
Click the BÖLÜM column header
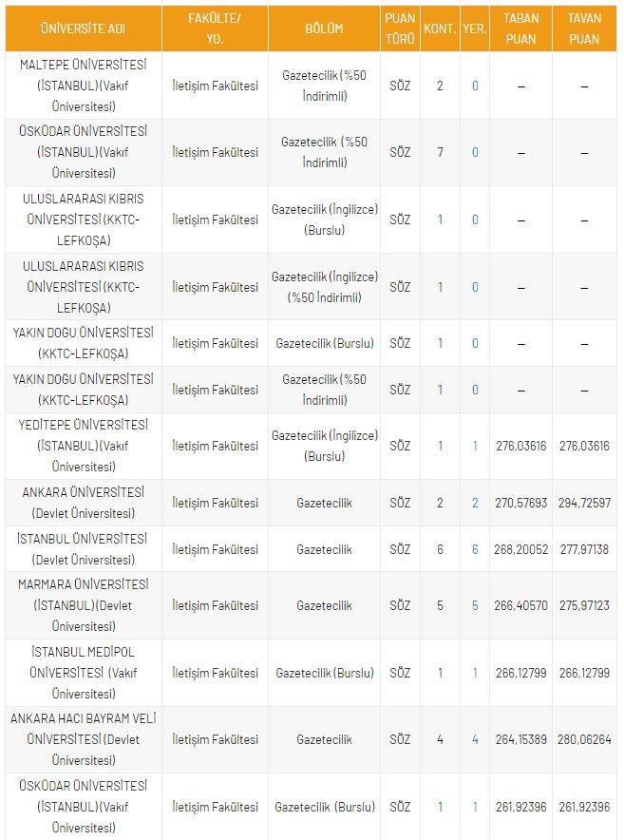(324, 29)
